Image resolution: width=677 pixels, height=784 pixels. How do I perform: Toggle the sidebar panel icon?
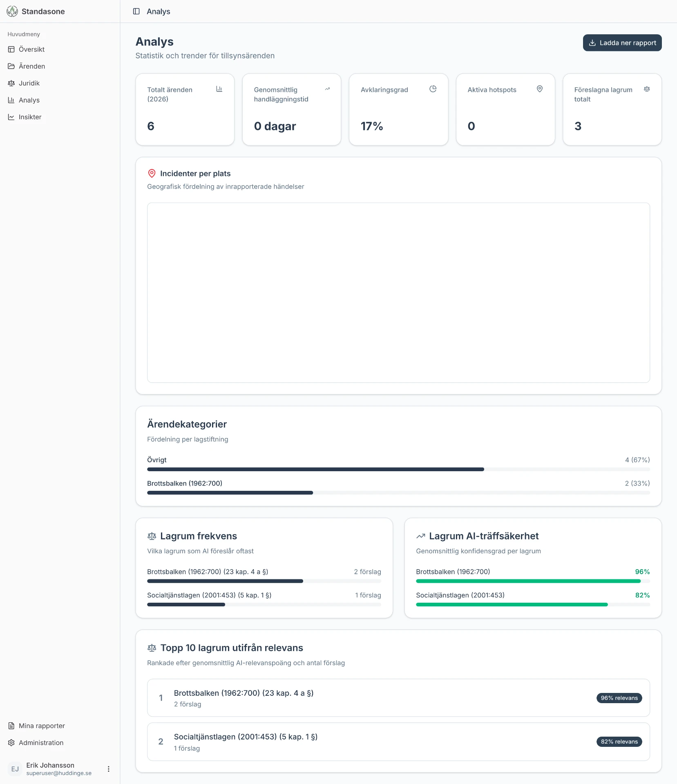click(136, 11)
